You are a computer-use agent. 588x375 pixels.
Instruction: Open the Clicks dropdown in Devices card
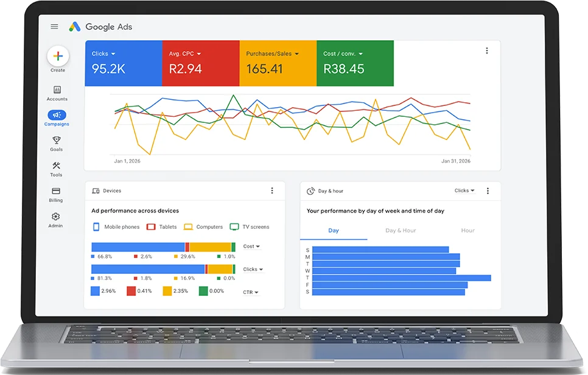click(x=253, y=269)
